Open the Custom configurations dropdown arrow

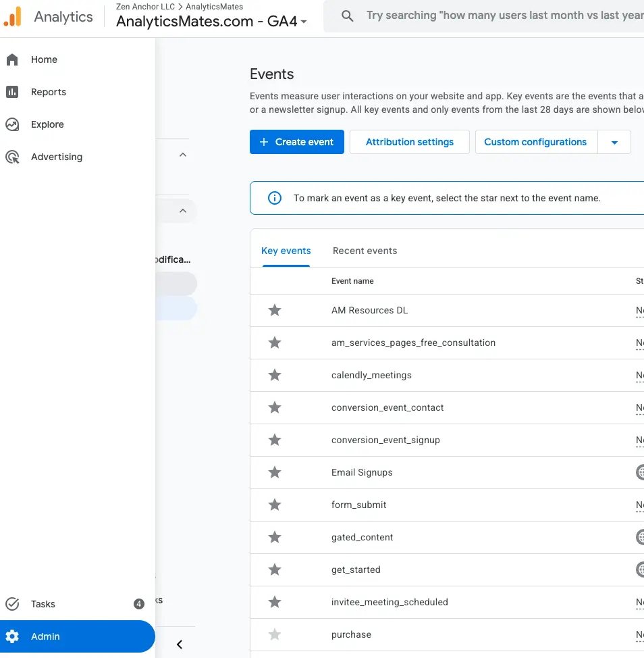(614, 142)
